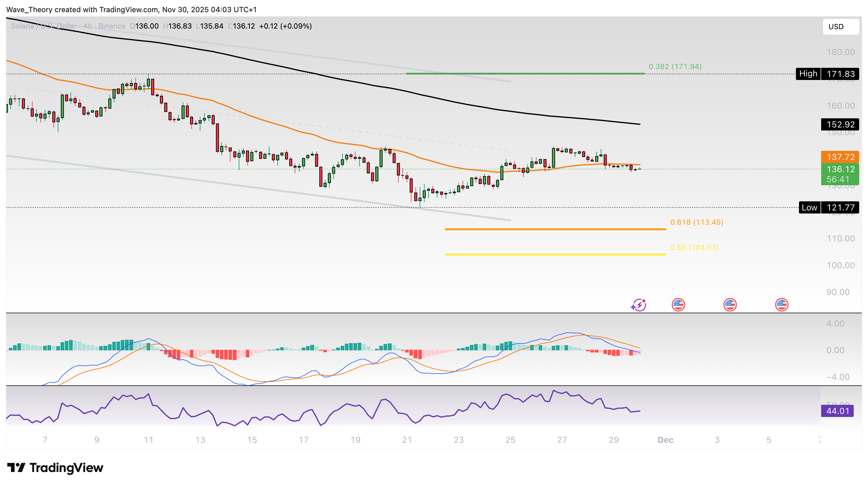Image resolution: width=868 pixels, height=486 pixels.
Task: Click the green 136.12 current price label
Action: coord(840,169)
